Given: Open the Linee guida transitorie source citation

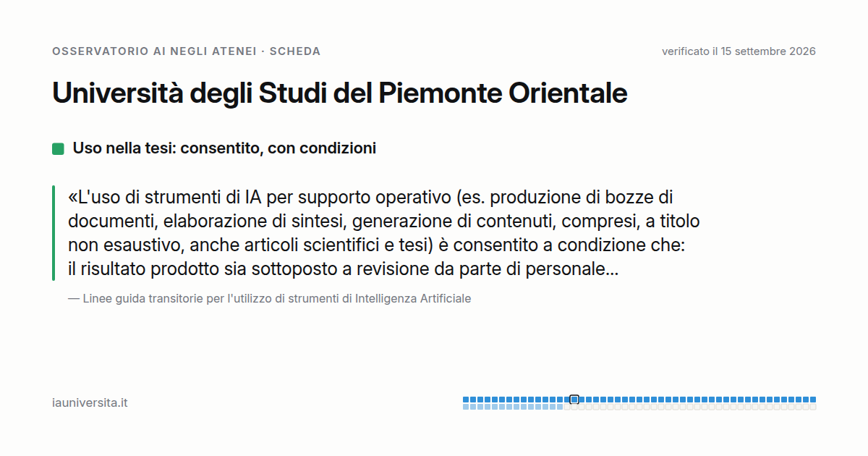Looking at the screenshot, I should coord(270,298).
